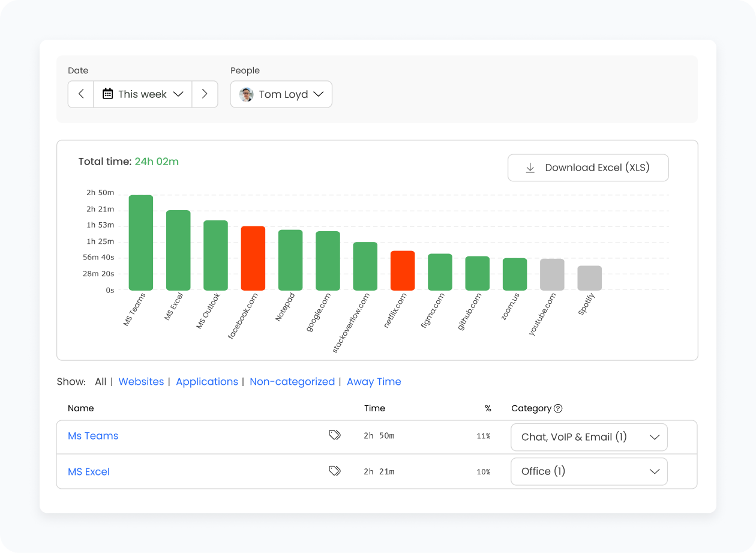The width and height of the screenshot is (756, 553).
Task: Click Tom Loyd's avatar picture
Action: pyautogui.click(x=246, y=94)
